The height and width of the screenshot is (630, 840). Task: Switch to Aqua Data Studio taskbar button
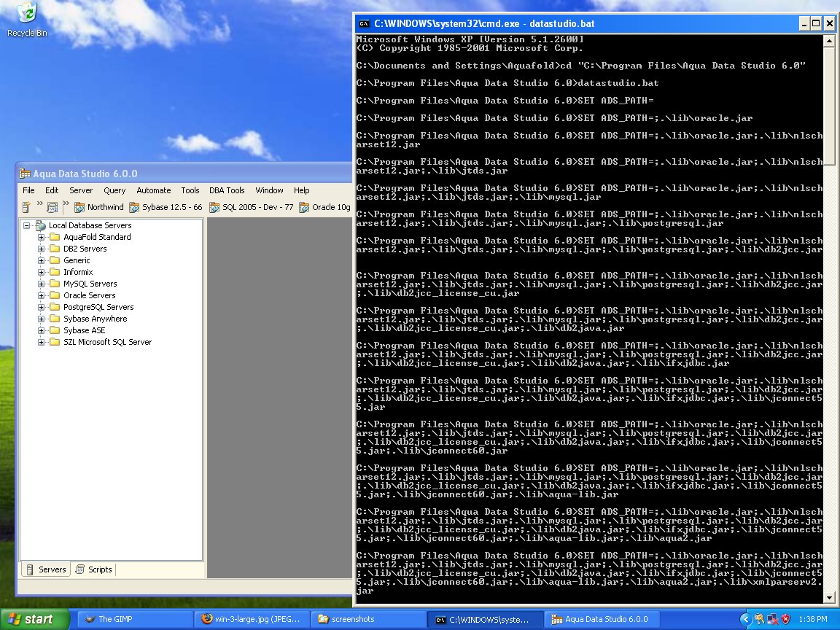click(603, 619)
